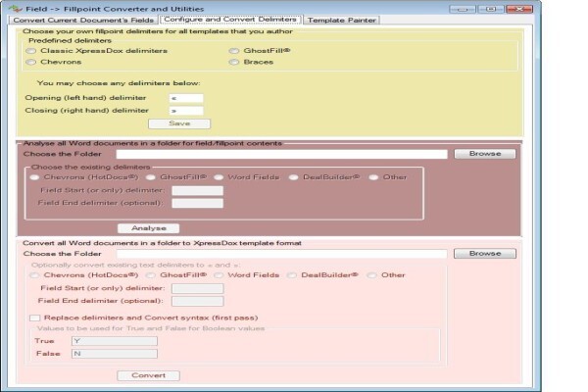588x392 pixels.
Task: Click Field End delimiter box in Convert section
Action: tap(198, 301)
